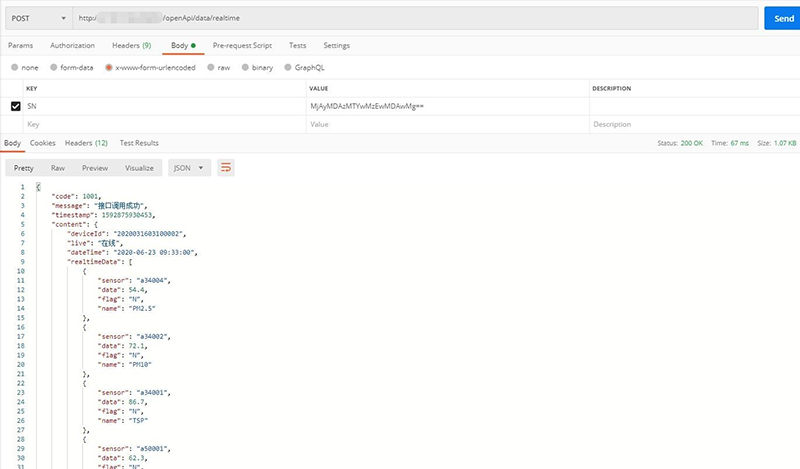Open the Authorization tab
800x469 pixels.
tap(72, 45)
